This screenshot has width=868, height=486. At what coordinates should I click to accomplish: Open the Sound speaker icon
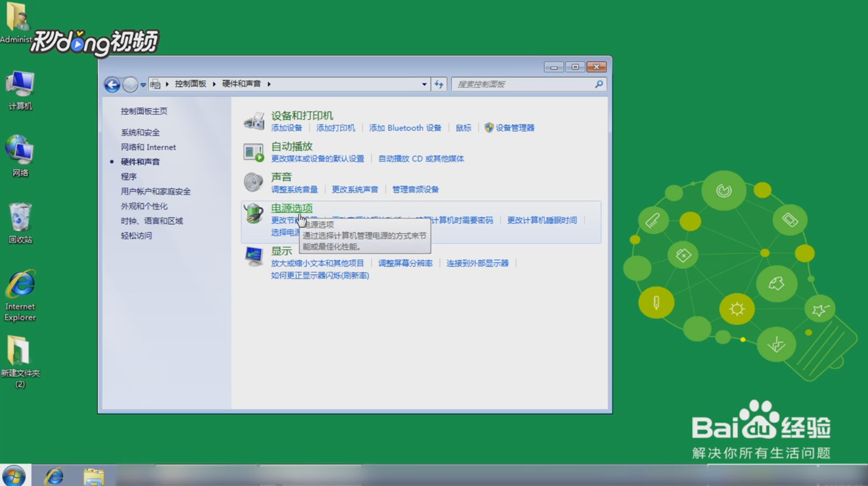click(x=254, y=182)
